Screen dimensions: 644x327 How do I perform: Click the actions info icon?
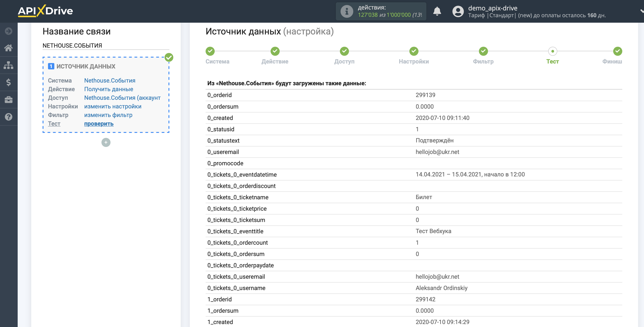coord(346,11)
